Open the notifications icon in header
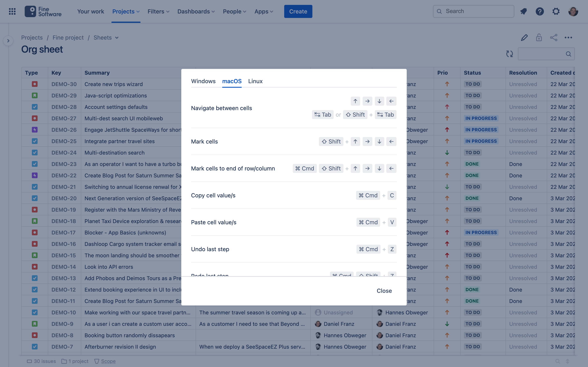 pyautogui.click(x=523, y=11)
